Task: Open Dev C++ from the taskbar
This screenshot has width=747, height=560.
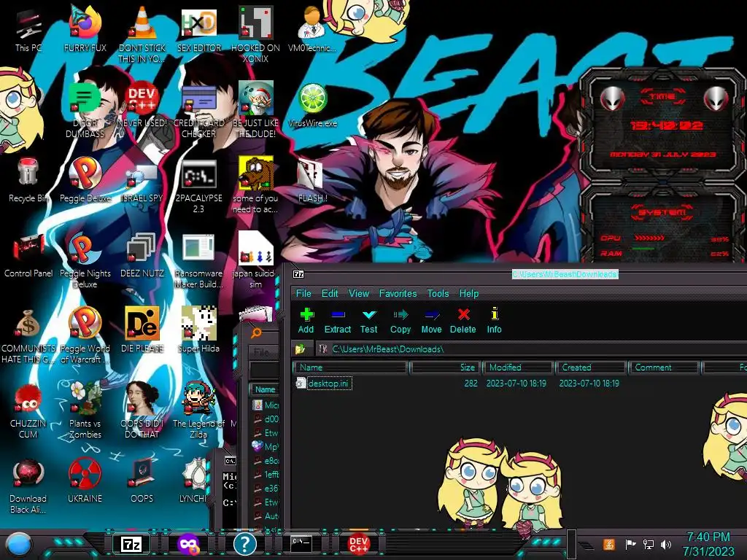Action: pos(359,544)
